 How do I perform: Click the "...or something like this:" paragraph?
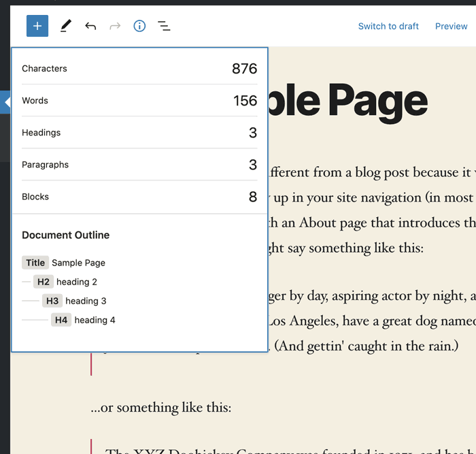[x=160, y=407]
